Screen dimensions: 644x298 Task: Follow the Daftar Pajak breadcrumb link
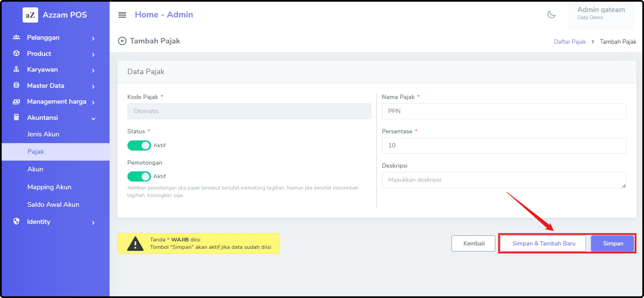[569, 42]
